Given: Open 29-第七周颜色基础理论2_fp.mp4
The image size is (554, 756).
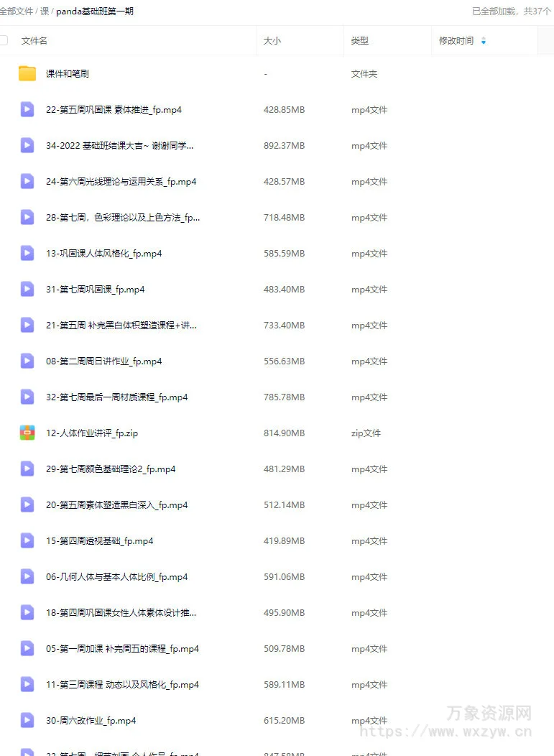Looking at the screenshot, I should (111, 469).
